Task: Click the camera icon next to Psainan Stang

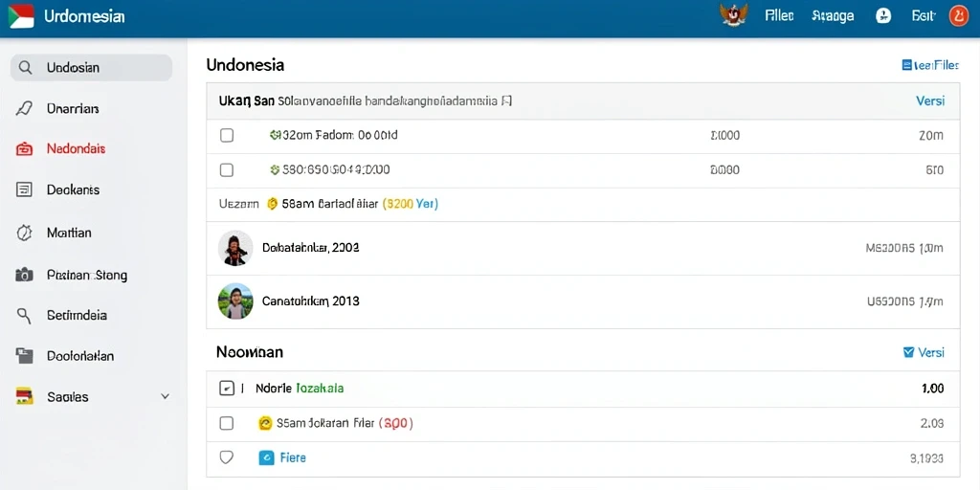Action: 24,275
